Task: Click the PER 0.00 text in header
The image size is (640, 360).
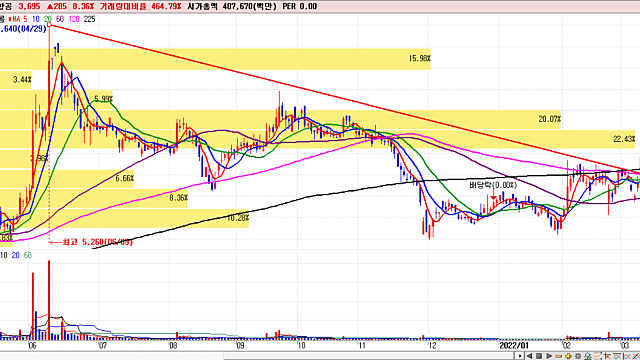Action: [x=300, y=6]
